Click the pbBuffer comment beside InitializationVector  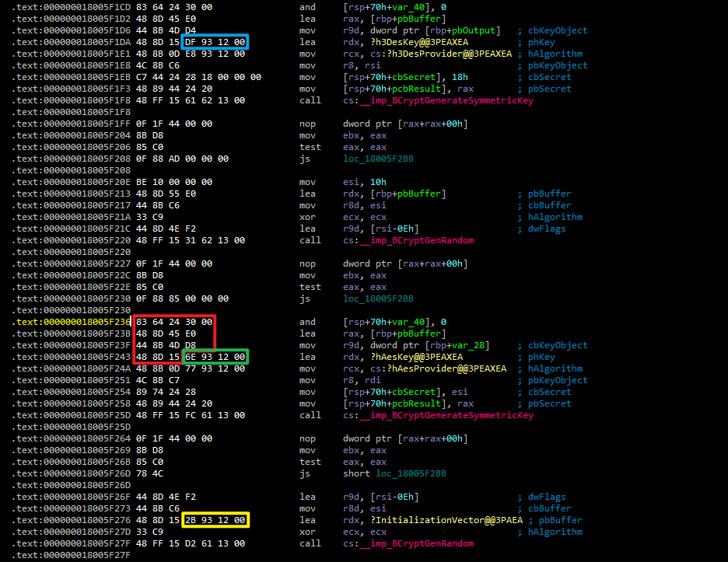click(x=561, y=520)
